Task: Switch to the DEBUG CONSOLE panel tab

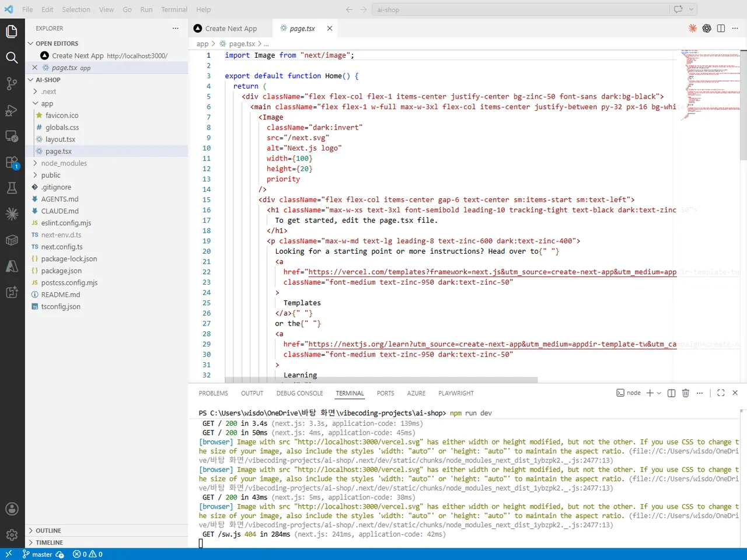Action: click(x=299, y=393)
